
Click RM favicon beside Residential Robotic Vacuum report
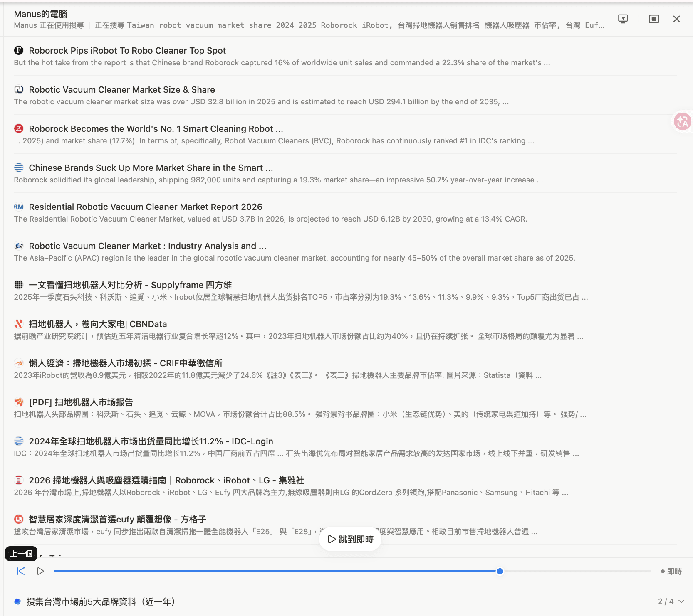(x=19, y=207)
